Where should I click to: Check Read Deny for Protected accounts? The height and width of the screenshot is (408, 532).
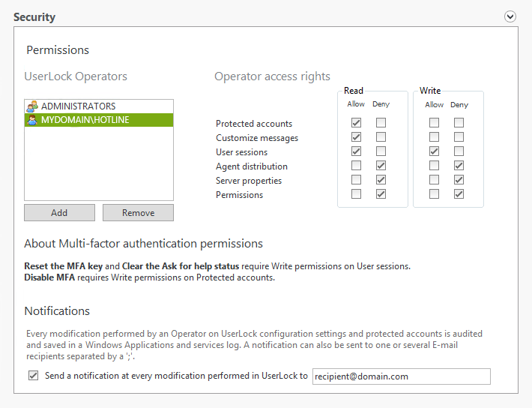point(381,123)
